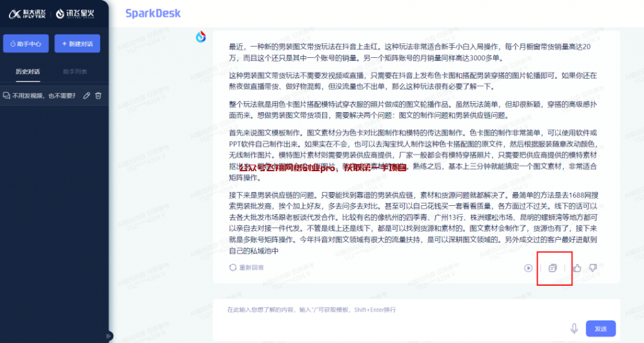Click the iFLYTEK logo in the sidebar
This screenshot has height=343, width=644.
[28, 14]
